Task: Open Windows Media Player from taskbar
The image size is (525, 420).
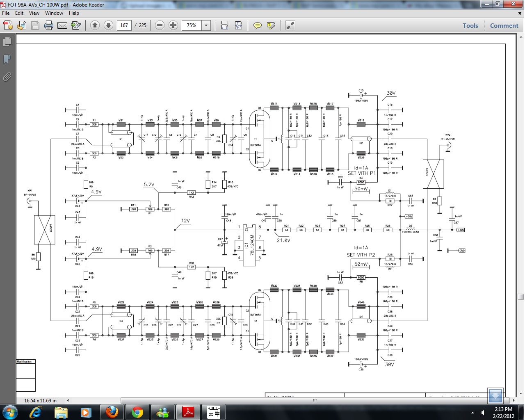Action: [x=86, y=412]
